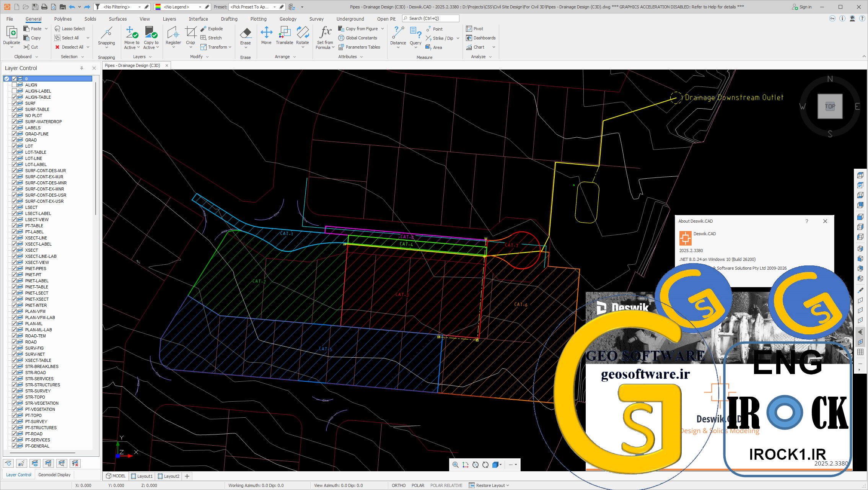Viewport: 868px width, 490px height.
Task: Click the Distance measure tool
Action: click(x=398, y=35)
